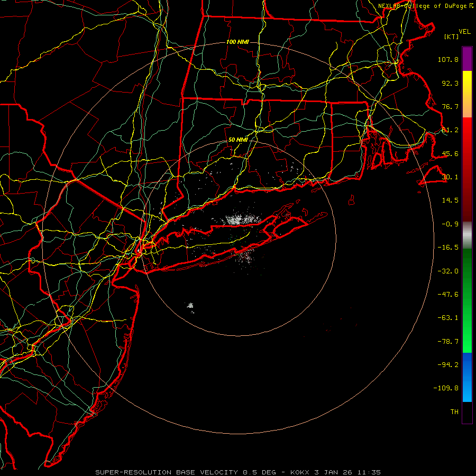Select the 92.3 velocity scale value
This screenshot has height=476, width=476.
click(450, 83)
